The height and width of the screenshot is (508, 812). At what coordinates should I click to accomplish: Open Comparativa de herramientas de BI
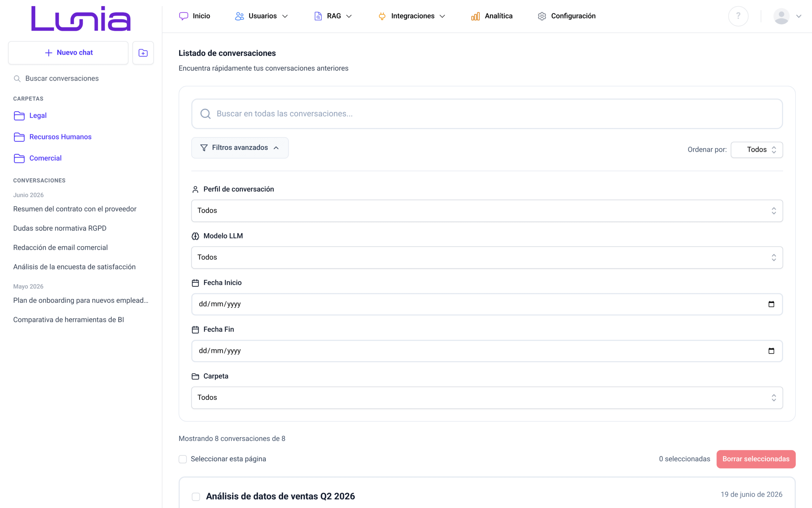click(x=69, y=320)
